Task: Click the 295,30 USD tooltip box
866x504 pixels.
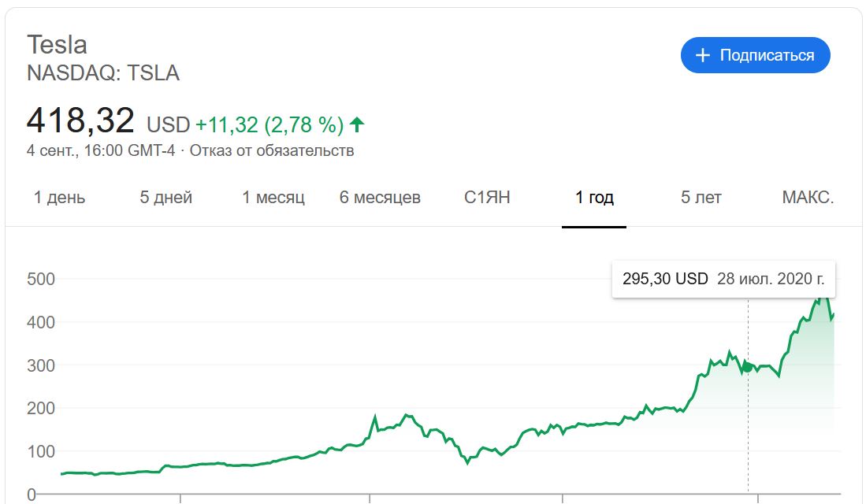Action: 723,279
